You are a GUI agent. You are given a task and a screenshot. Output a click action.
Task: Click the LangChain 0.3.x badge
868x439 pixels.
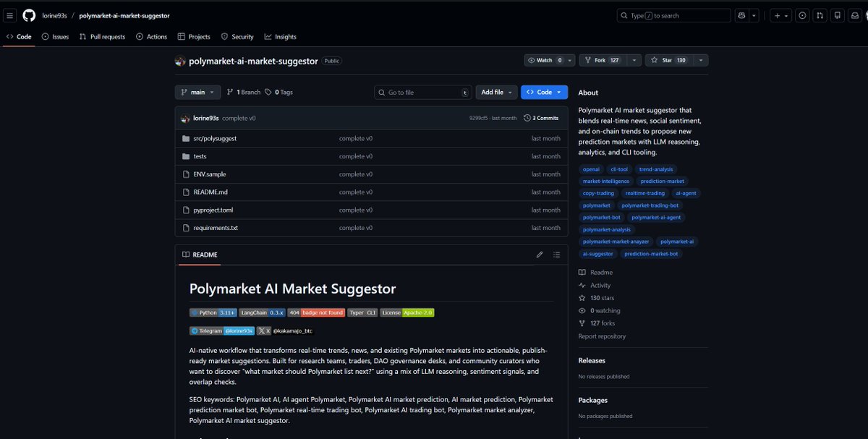click(262, 312)
